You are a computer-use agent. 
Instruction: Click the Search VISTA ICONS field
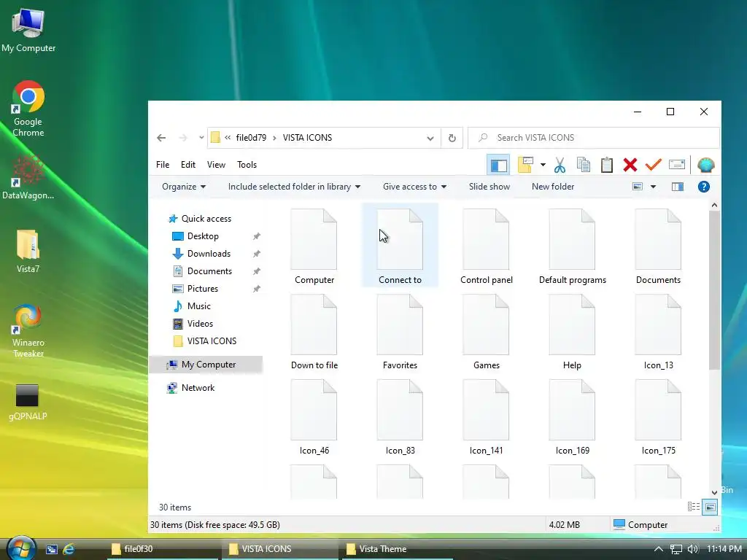[x=594, y=138]
